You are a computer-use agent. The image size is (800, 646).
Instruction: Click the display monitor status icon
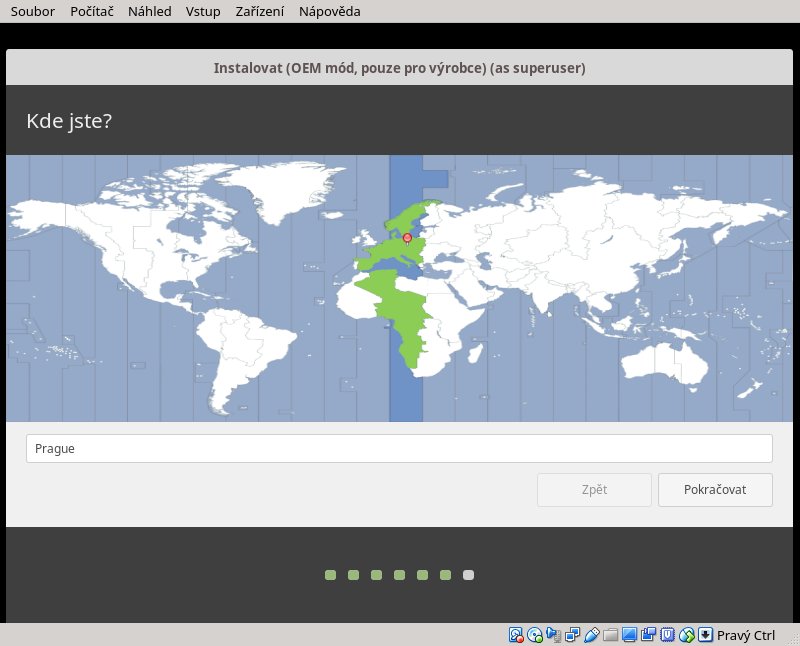tap(630, 635)
